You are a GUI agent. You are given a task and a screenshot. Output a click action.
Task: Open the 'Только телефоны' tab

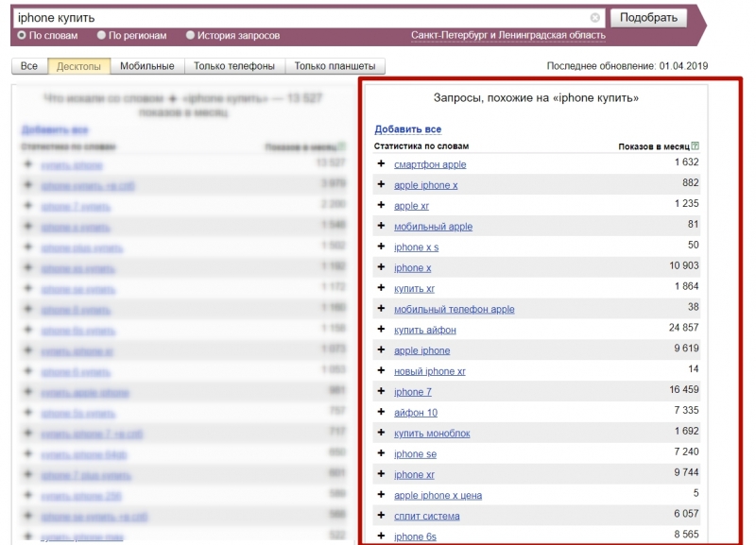point(234,66)
